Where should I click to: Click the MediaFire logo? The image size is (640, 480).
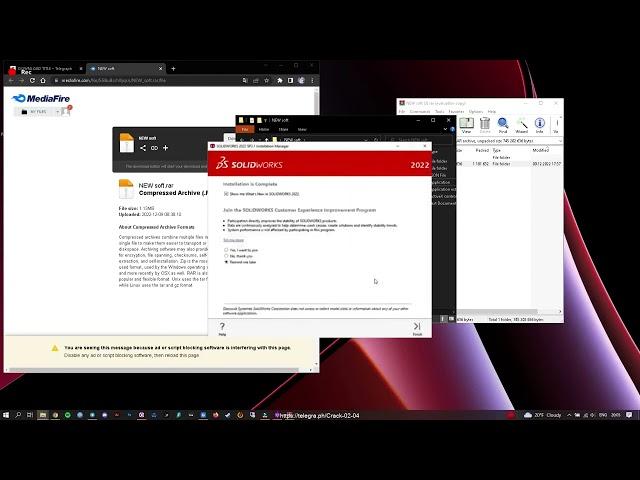(41, 98)
